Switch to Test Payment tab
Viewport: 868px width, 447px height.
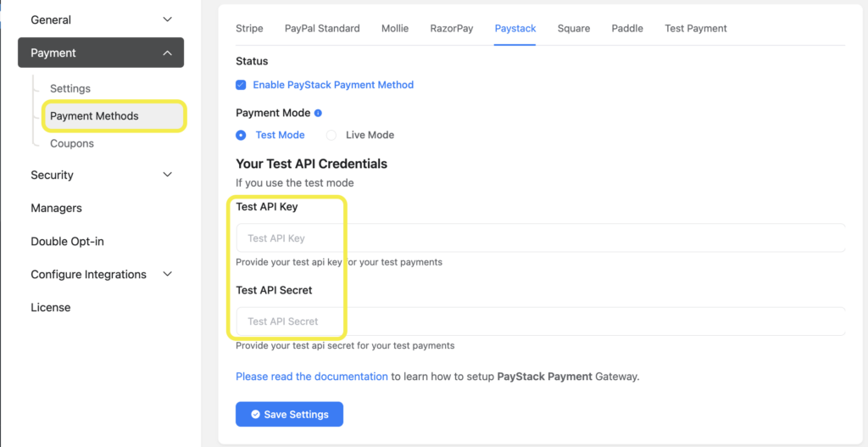point(696,28)
